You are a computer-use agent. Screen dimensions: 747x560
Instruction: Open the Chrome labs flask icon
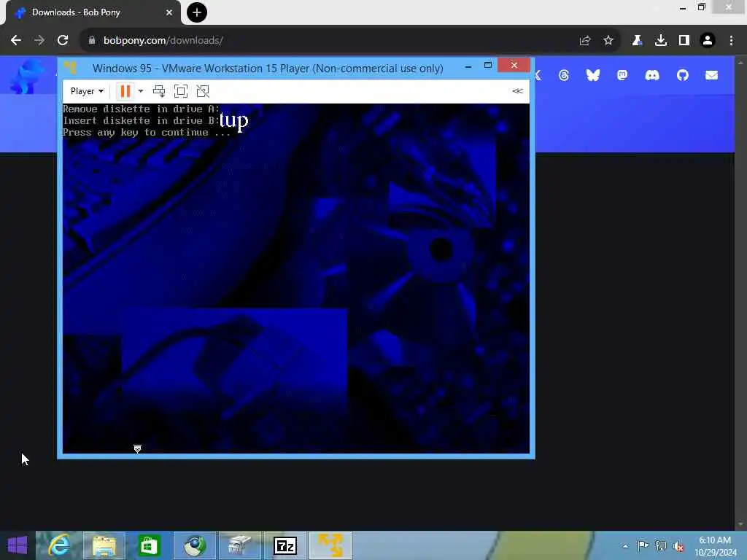tap(637, 41)
